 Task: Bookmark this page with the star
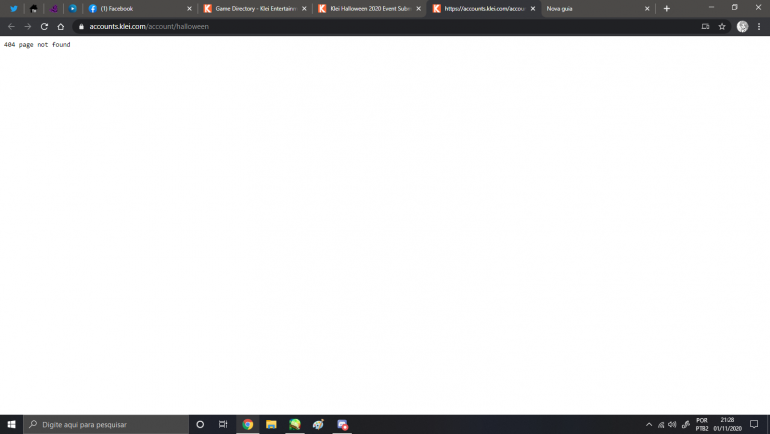pos(722,27)
